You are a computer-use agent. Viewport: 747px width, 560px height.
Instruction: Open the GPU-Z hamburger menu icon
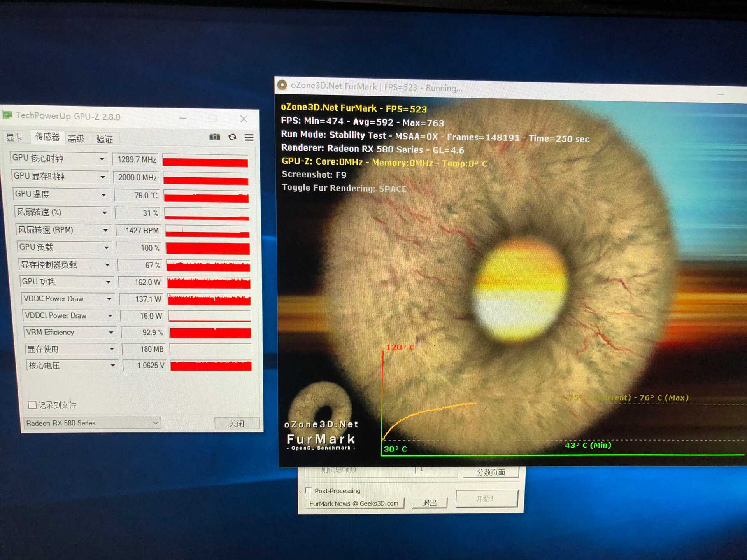point(249,137)
